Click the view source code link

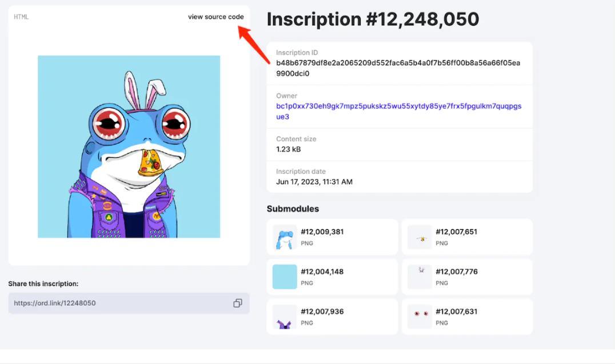[215, 17]
